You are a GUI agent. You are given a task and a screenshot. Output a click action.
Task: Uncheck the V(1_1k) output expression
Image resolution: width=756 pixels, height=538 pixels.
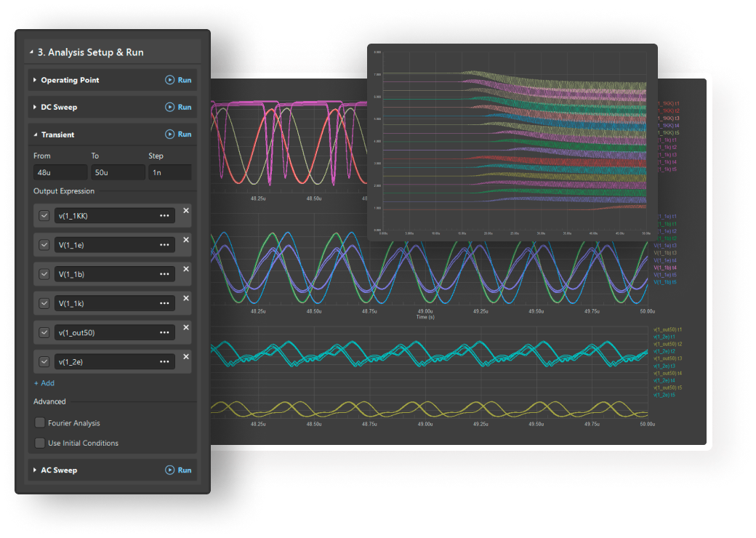tap(44, 303)
